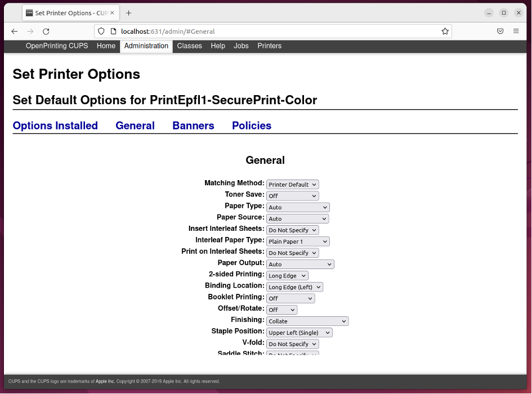This screenshot has height=394, width=532.
Task: Open a new tab with the plus icon
Action: click(x=129, y=13)
